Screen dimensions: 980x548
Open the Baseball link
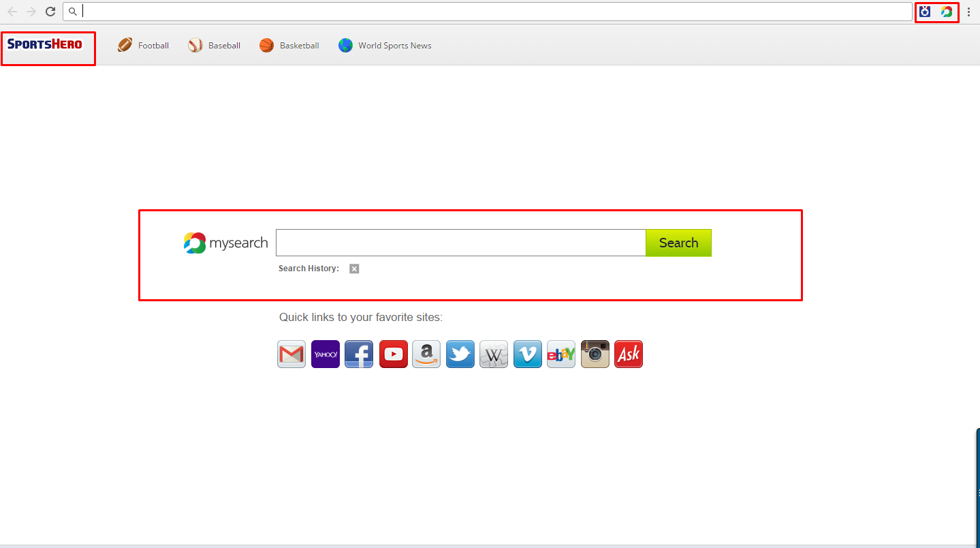215,46
